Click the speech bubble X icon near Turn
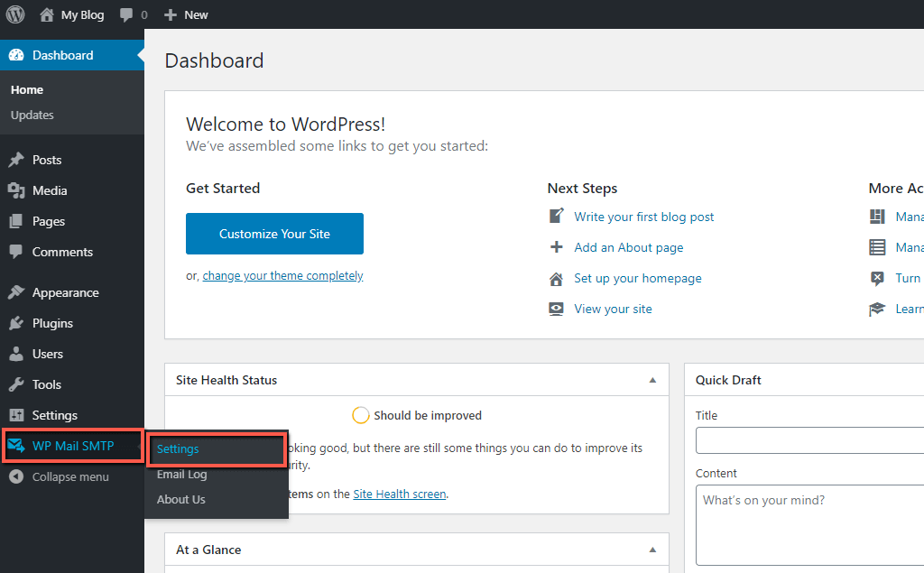The width and height of the screenshot is (924, 573). pos(877,278)
